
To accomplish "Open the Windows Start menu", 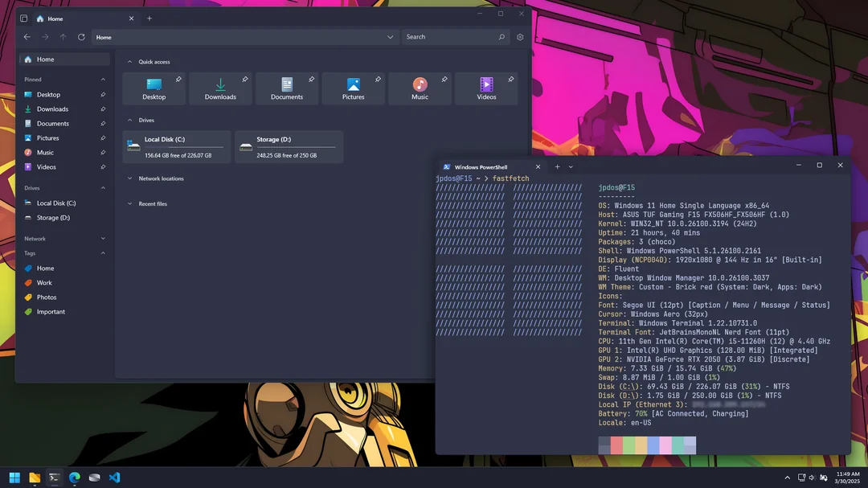I will (x=15, y=478).
